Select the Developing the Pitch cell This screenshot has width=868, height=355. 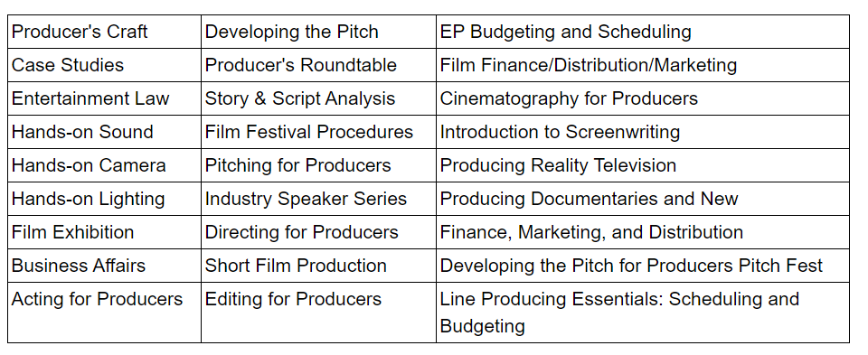318,32
